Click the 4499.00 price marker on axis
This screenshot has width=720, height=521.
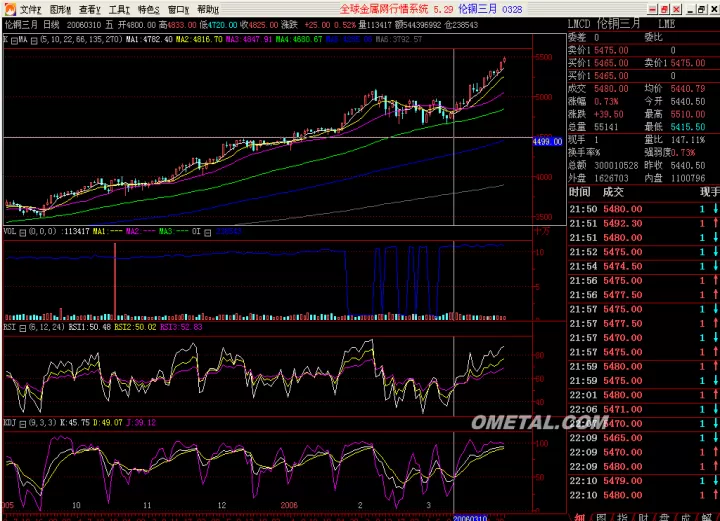547,141
